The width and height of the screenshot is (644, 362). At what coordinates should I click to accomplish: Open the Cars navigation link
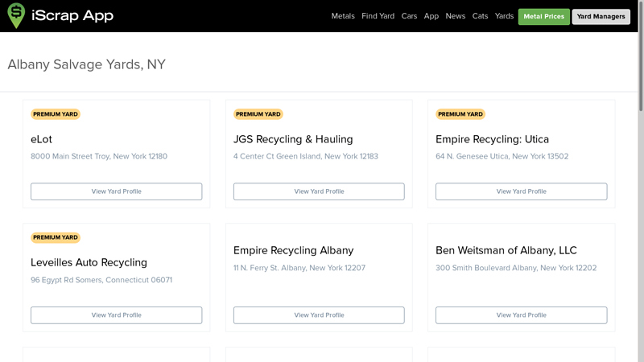click(x=409, y=16)
